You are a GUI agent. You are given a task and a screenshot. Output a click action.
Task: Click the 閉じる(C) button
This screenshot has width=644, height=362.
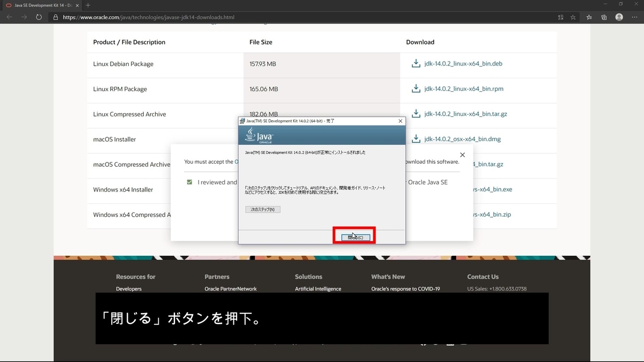[x=355, y=237]
